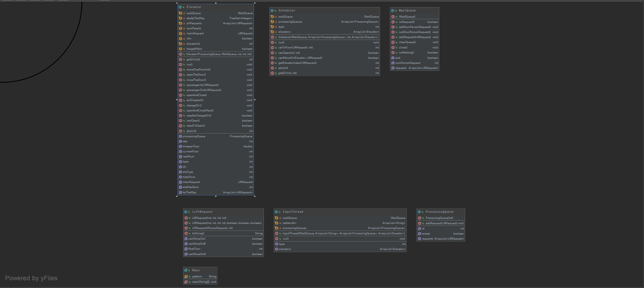Click right-middle resize handle of Elevator node
Screen dimensions: 644x288
click(255, 100)
